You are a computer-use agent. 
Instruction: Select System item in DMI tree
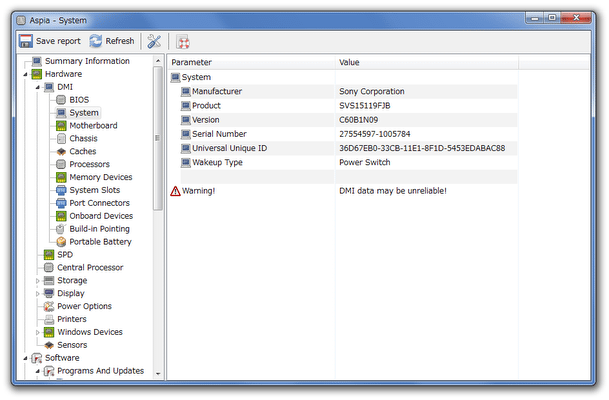(x=84, y=113)
